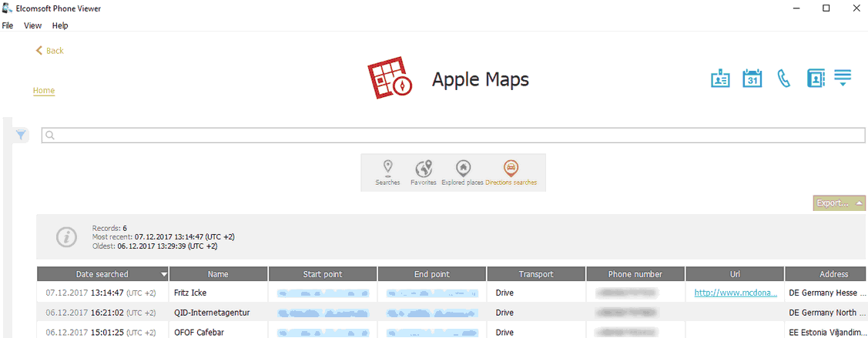
Task: Go Back to previous page
Action: [49, 51]
